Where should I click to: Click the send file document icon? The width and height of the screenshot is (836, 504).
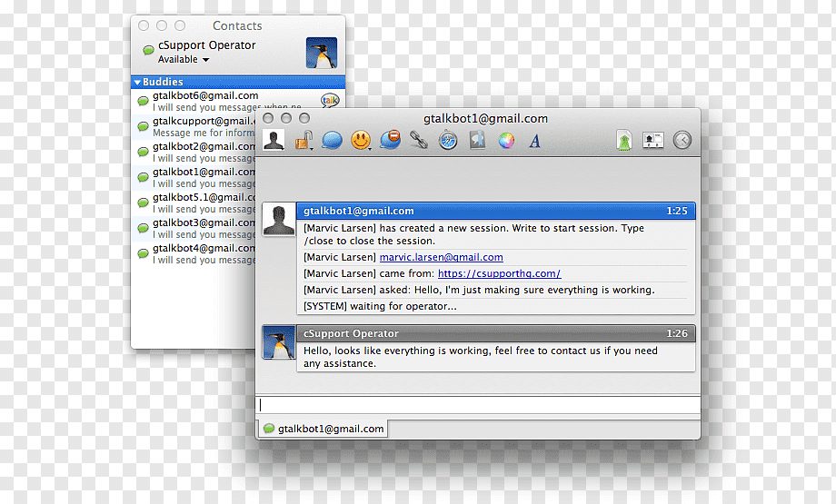[x=623, y=141]
